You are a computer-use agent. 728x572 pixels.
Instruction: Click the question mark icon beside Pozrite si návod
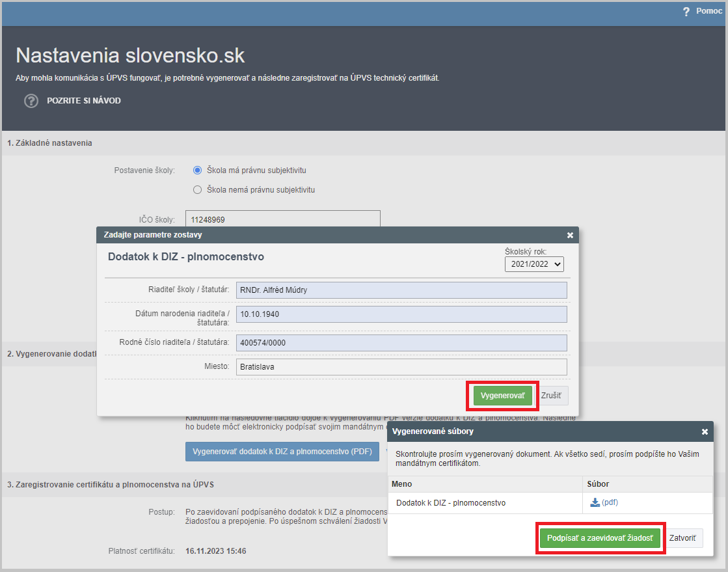click(x=31, y=101)
